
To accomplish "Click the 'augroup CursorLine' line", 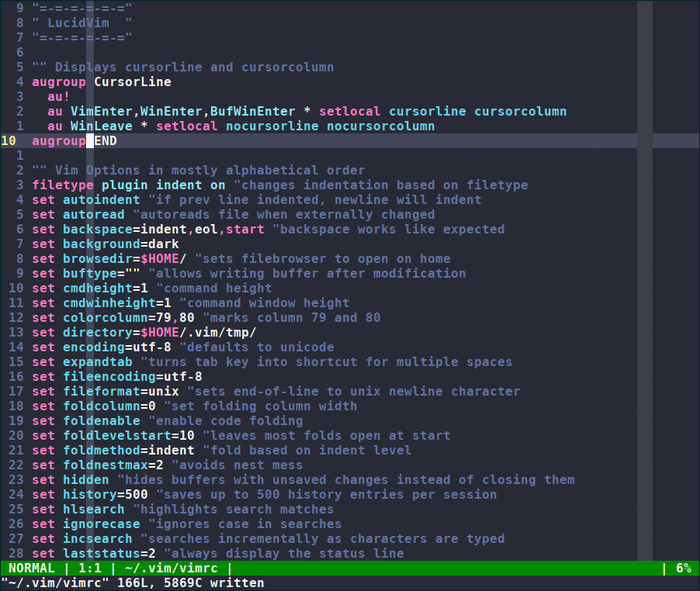I will coord(102,81).
